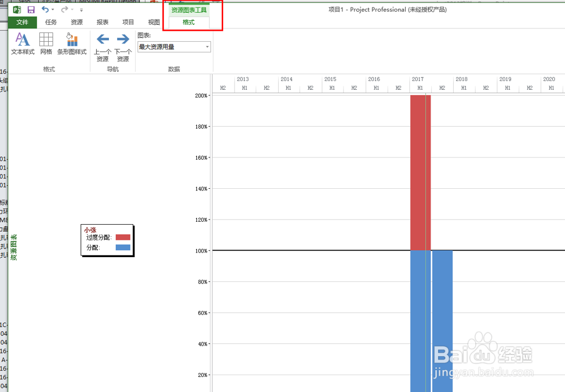Expand the Undo history dropdown arrow
This screenshot has width=565, height=392.
click(x=53, y=9)
